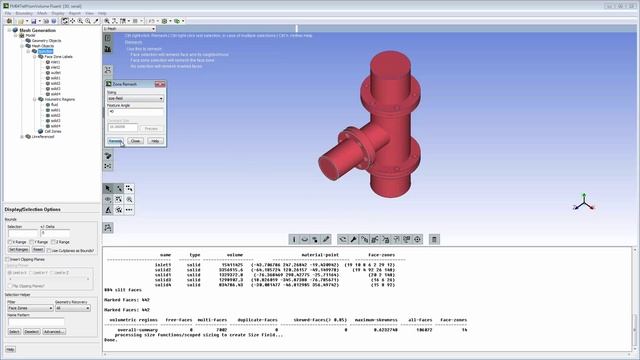The width and height of the screenshot is (640, 360).
Task: Enable the Y Range checkbox
Action: coord(32,242)
